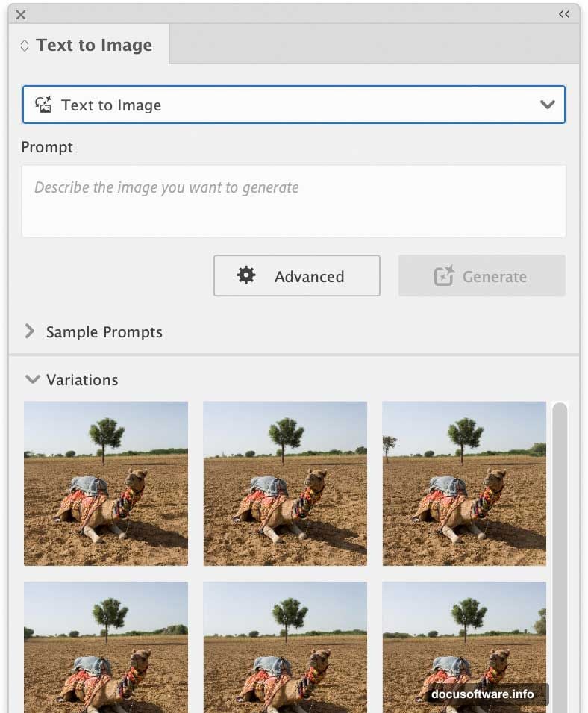Click the Text to Image sparkle icon
The height and width of the screenshot is (713, 588).
coord(43,105)
